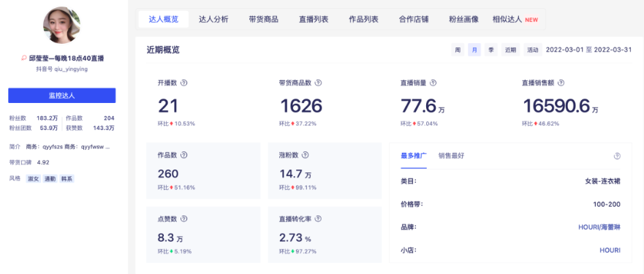Open the 达人概览 tab
Viewport: 644px width, 274px height.
pyautogui.click(x=164, y=19)
